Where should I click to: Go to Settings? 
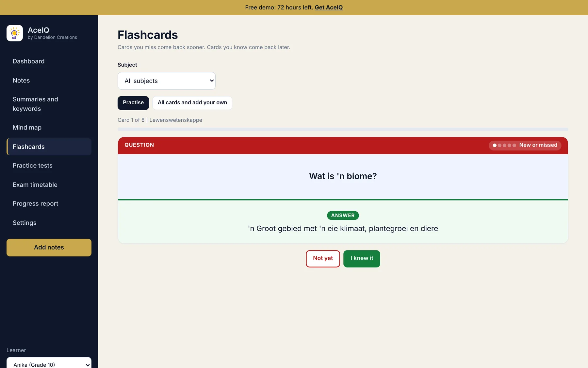point(49,223)
